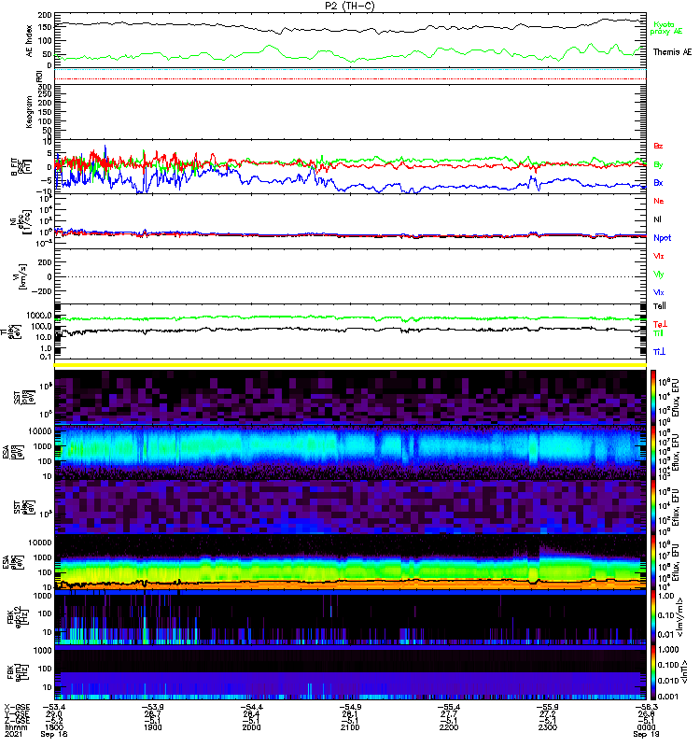Click the green "Viy" legend label
700x747 pixels.
click(x=659, y=275)
